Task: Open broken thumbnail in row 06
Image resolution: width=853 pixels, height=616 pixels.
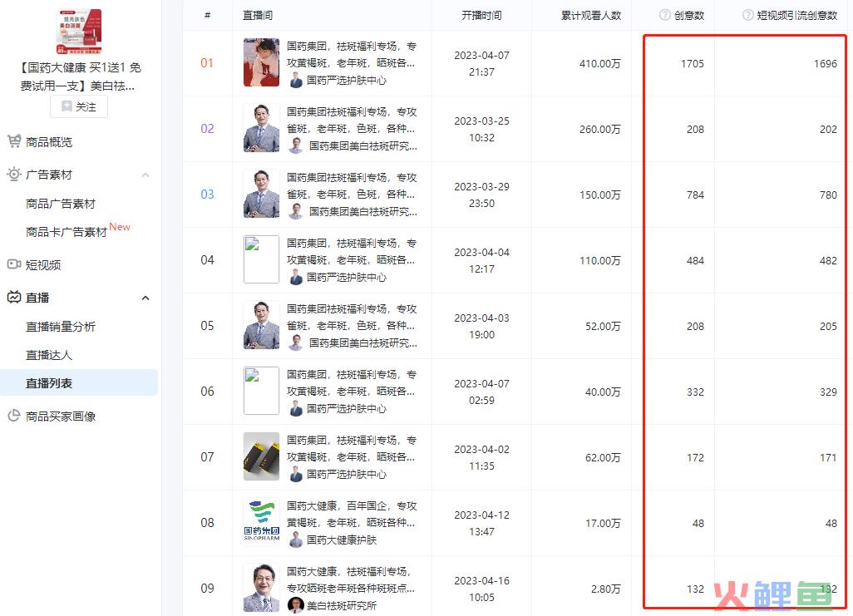Action: [261, 391]
